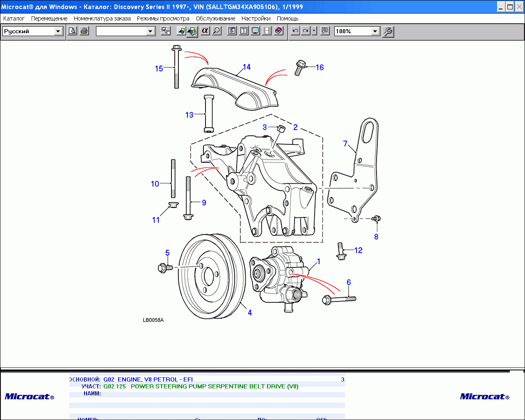
Task: Open the Настройки menu
Action: pos(256,18)
